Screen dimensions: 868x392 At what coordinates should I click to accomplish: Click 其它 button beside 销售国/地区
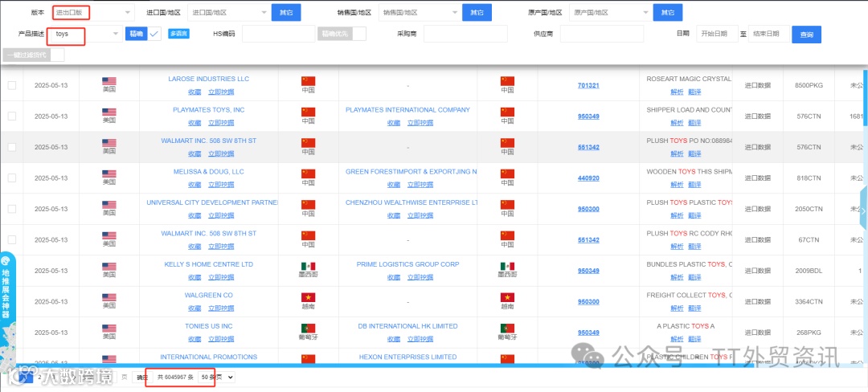coord(477,12)
